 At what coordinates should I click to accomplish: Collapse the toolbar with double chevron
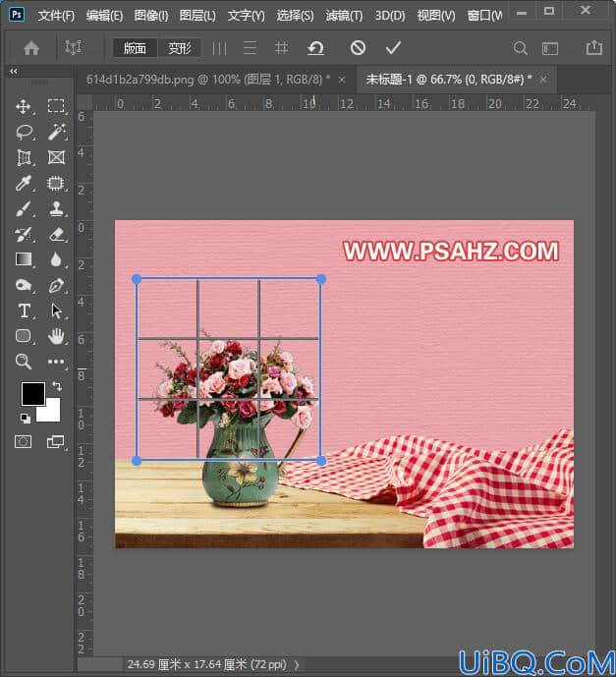[14, 72]
